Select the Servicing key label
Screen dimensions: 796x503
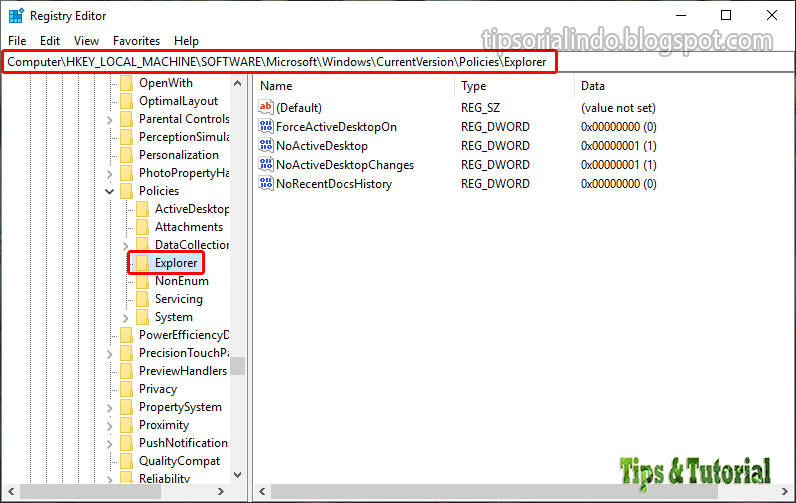[178, 299]
